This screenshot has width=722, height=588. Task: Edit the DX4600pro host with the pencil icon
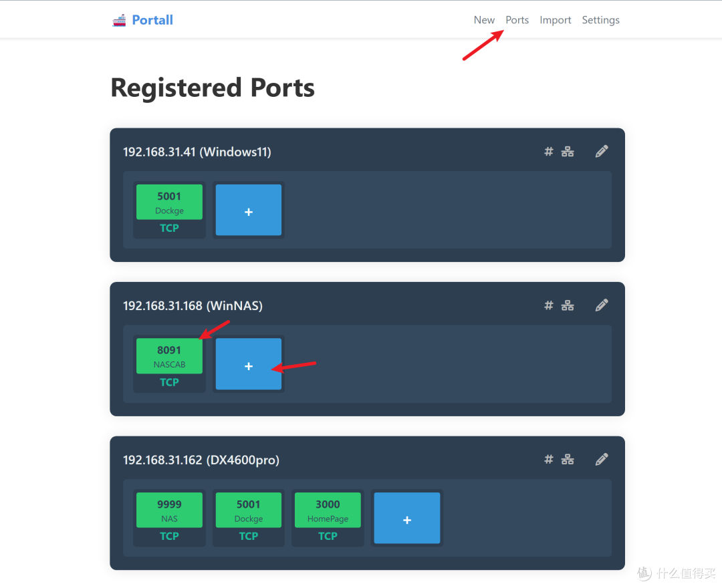[601, 459]
